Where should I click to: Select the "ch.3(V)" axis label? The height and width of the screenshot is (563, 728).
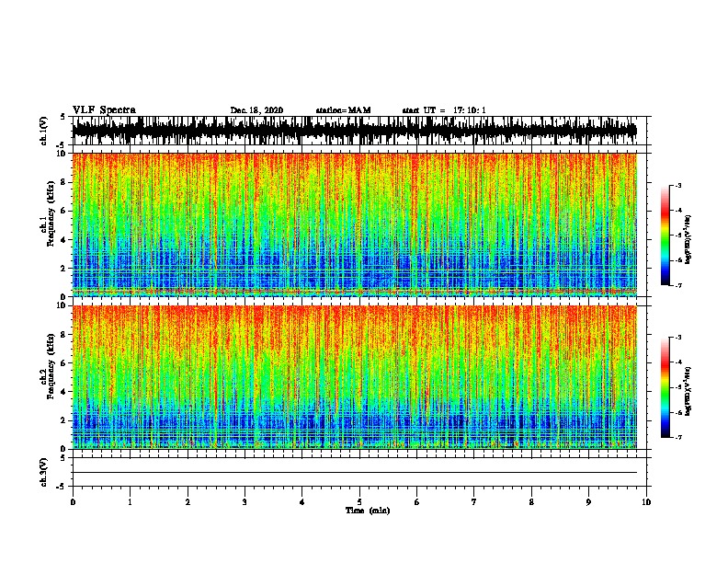(x=44, y=472)
